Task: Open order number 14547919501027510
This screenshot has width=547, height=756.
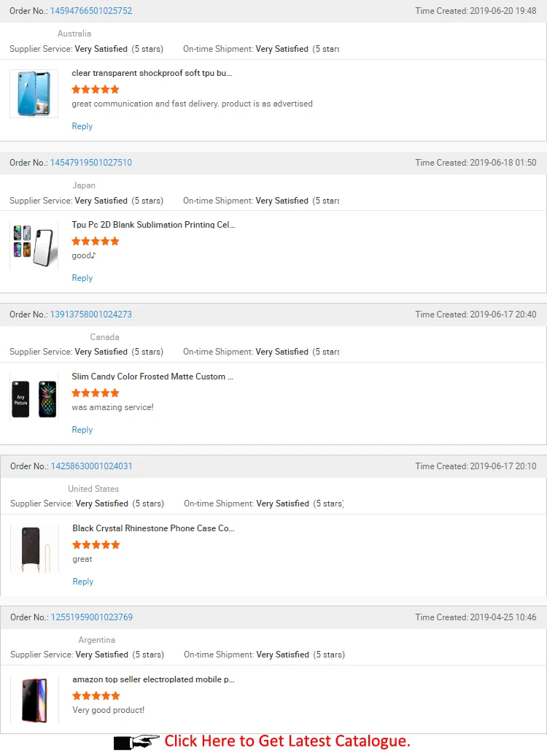Action: [91, 163]
